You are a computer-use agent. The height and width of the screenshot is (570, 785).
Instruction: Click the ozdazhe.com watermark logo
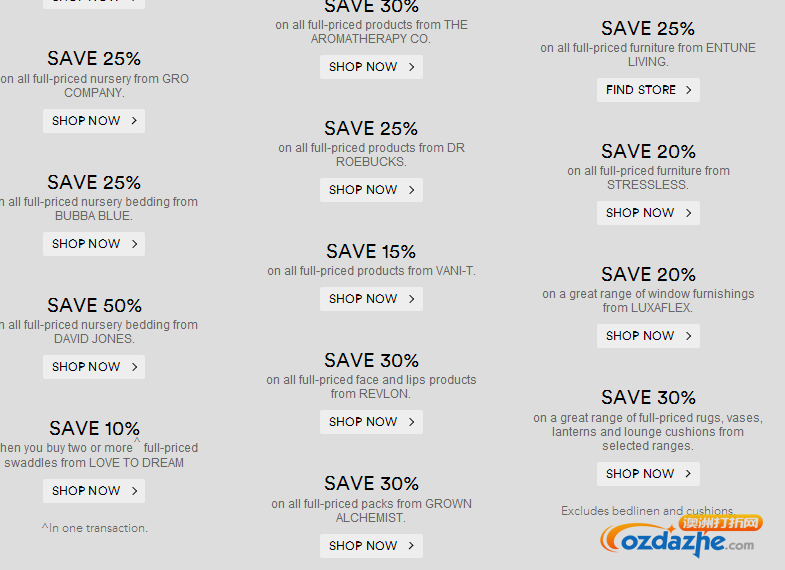coord(680,538)
